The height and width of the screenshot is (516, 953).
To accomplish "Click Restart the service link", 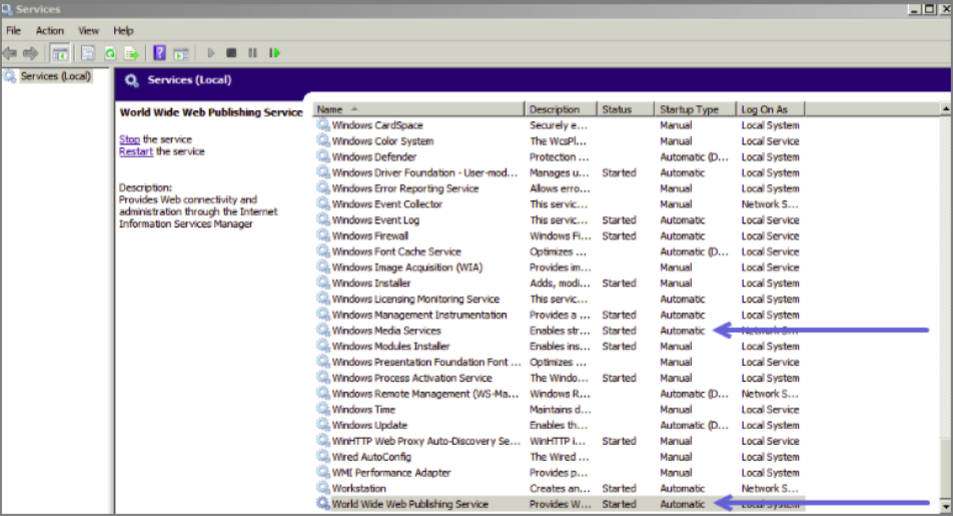I will (136, 151).
